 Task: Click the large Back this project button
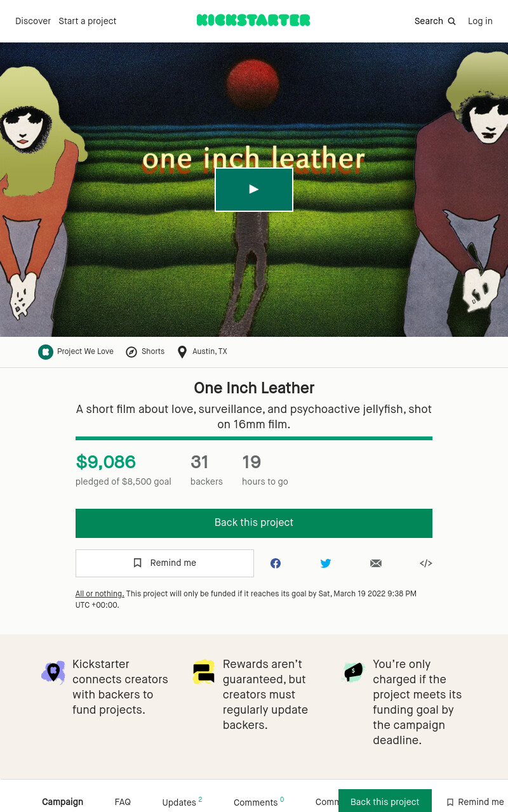254,523
